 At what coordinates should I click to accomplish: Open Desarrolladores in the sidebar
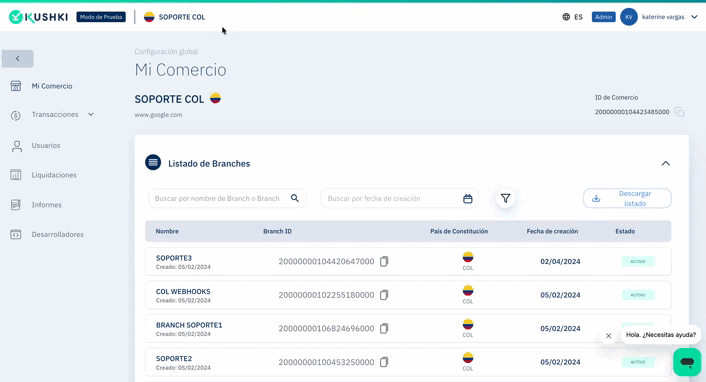point(58,234)
